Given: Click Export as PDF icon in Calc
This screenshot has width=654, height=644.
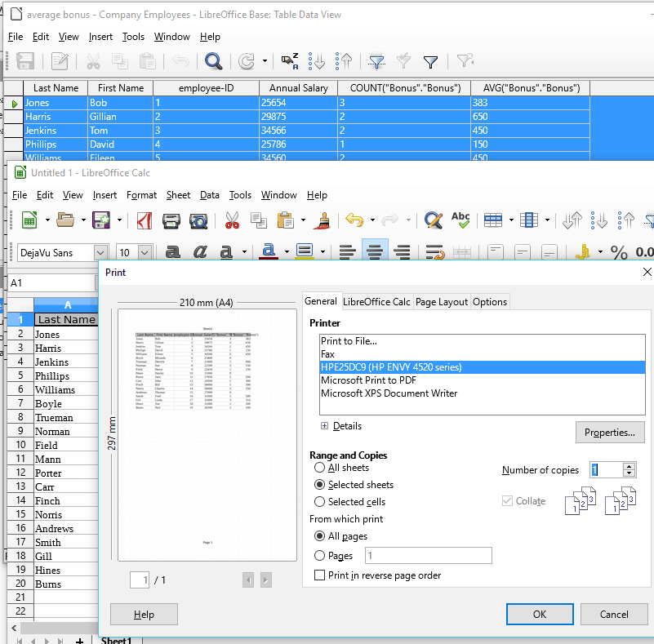Looking at the screenshot, I should pyautogui.click(x=145, y=220).
